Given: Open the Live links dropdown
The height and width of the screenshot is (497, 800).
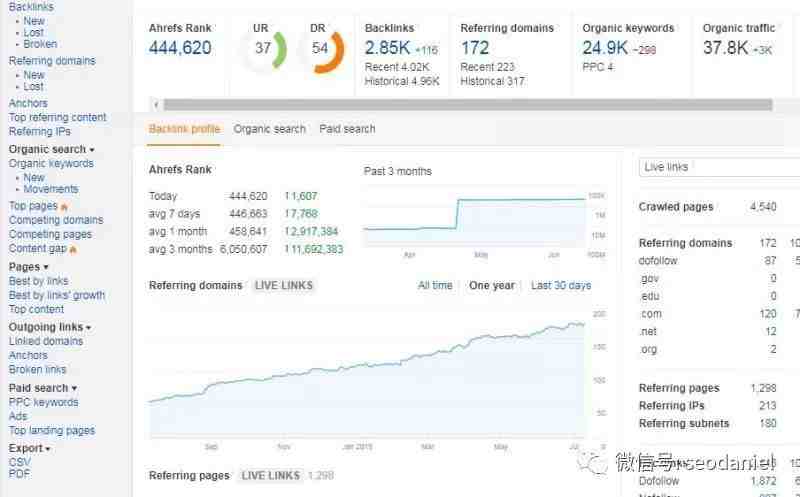Looking at the screenshot, I should pos(719,167).
